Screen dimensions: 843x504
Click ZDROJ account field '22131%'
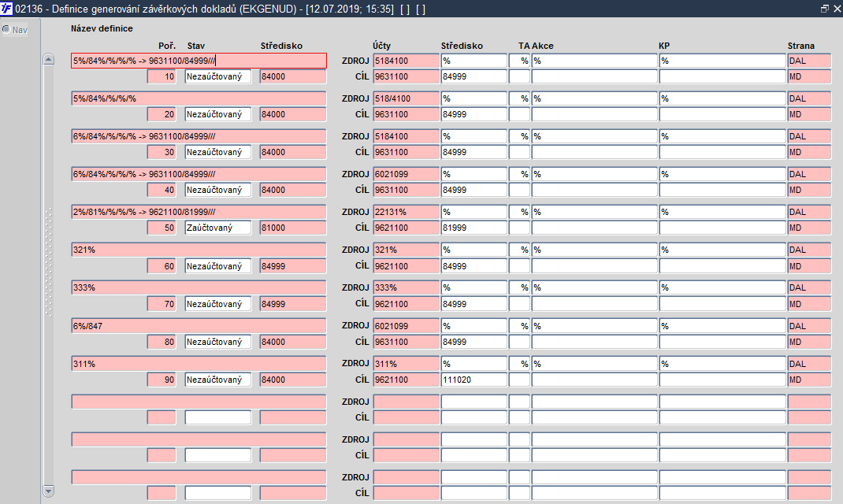tap(407, 212)
